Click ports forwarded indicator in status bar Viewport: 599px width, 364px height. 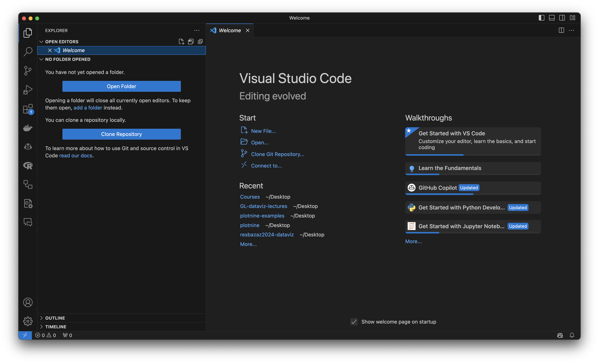tap(67, 335)
